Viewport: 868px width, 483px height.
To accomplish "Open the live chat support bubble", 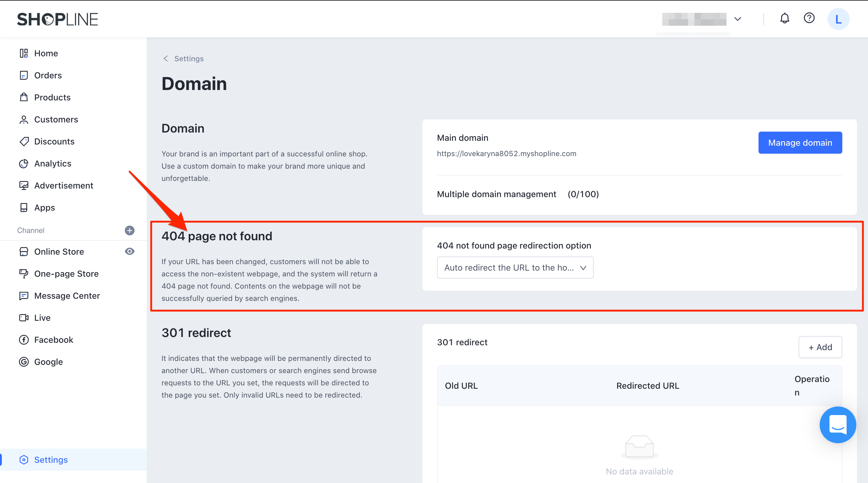I will [x=838, y=425].
